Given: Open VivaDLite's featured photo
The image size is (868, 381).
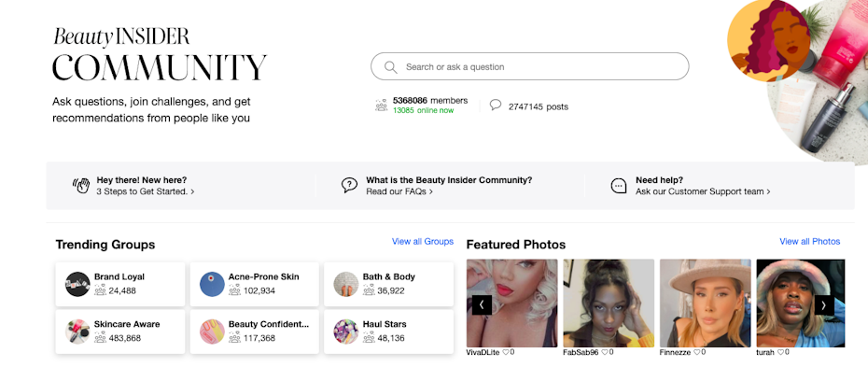Looking at the screenshot, I should 512,303.
